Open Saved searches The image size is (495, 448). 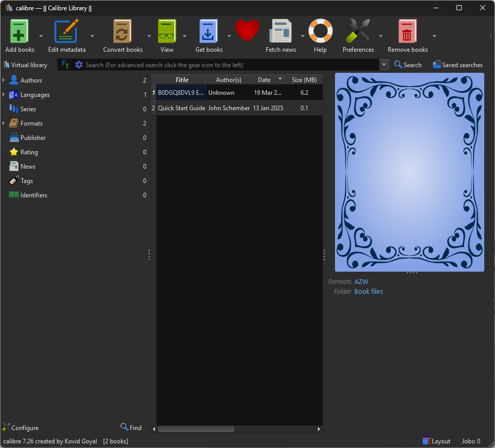coord(458,65)
